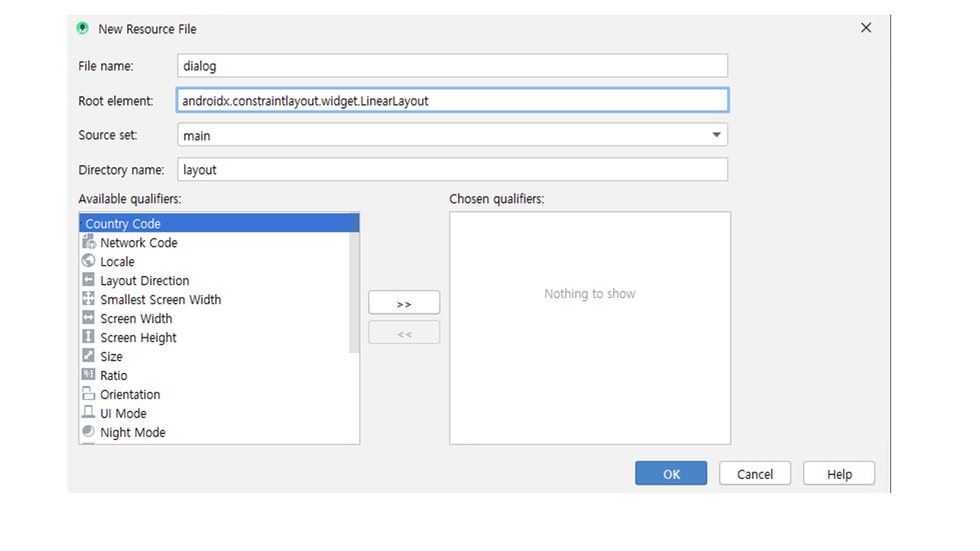Open the Source set dropdown
The width and height of the screenshot is (980, 551).
click(x=716, y=135)
